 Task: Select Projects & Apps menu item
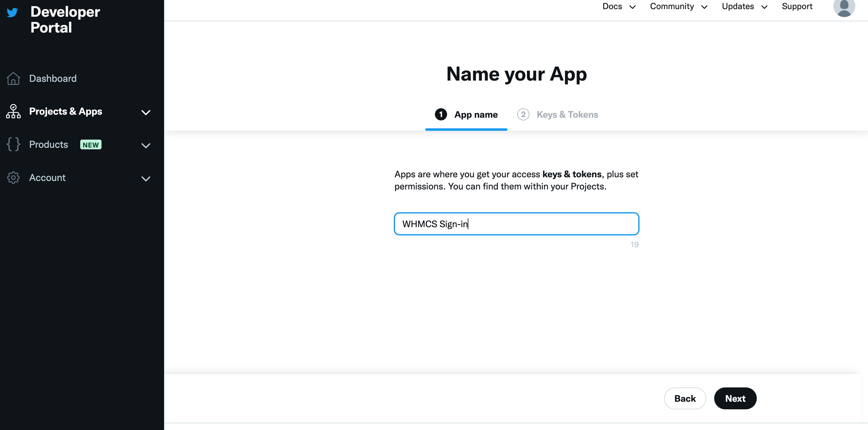click(66, 111)
